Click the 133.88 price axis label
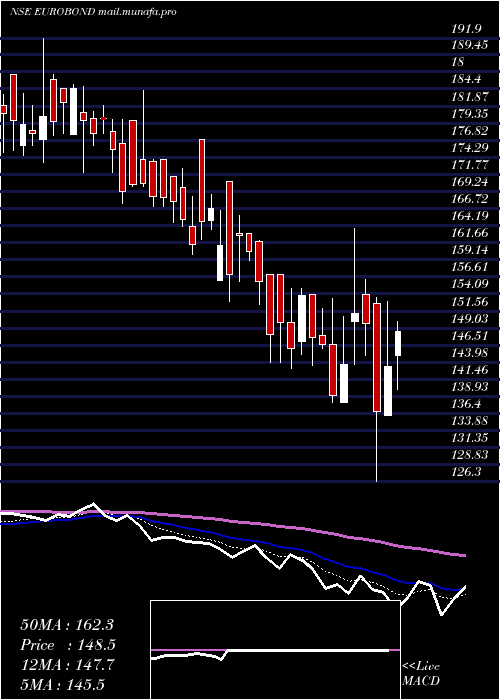Screen dimensions: 500x700 pyautogui.click(x=470, y=421)
